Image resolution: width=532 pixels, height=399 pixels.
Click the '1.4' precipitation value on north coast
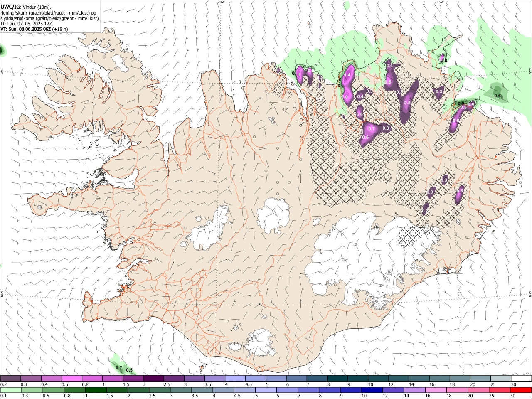pyautogui.click(x=347, y=75)
